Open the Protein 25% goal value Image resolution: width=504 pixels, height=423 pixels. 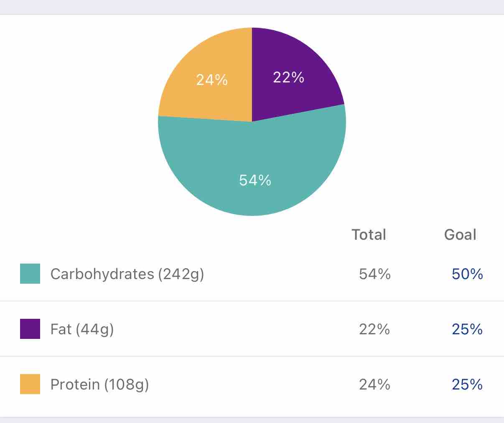coord(467,385)
